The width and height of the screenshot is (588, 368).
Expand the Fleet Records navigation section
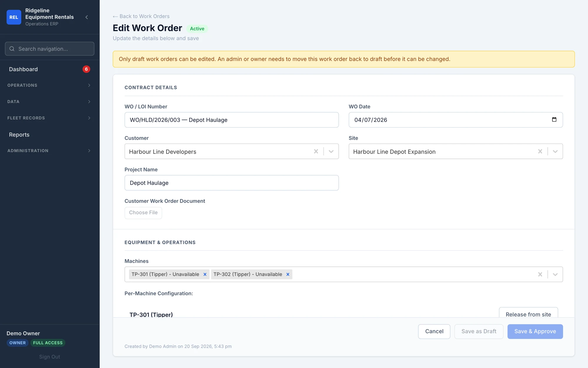coord(50,118)
